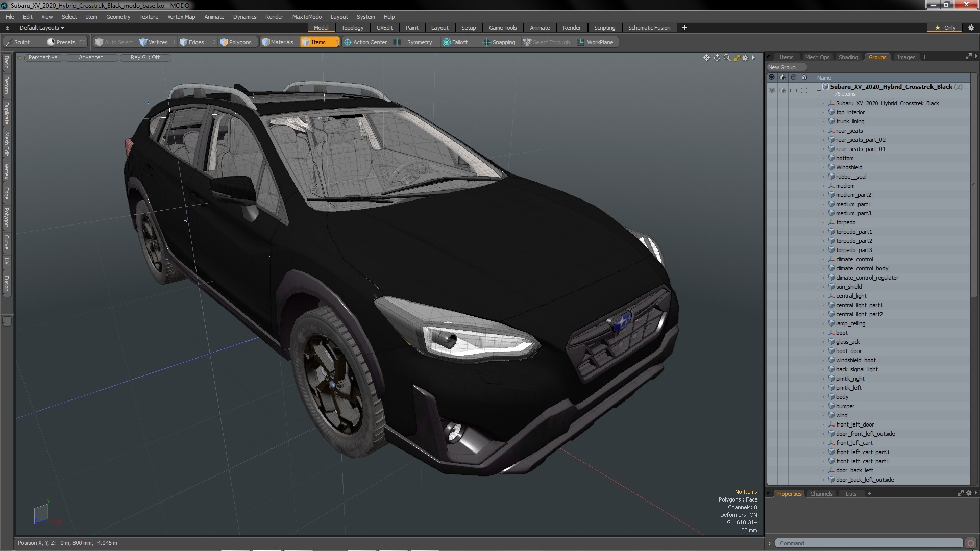The image size is (980, 551).
Task: Toggle the Subaru group's first checkbox
Action: pos(793,90)
